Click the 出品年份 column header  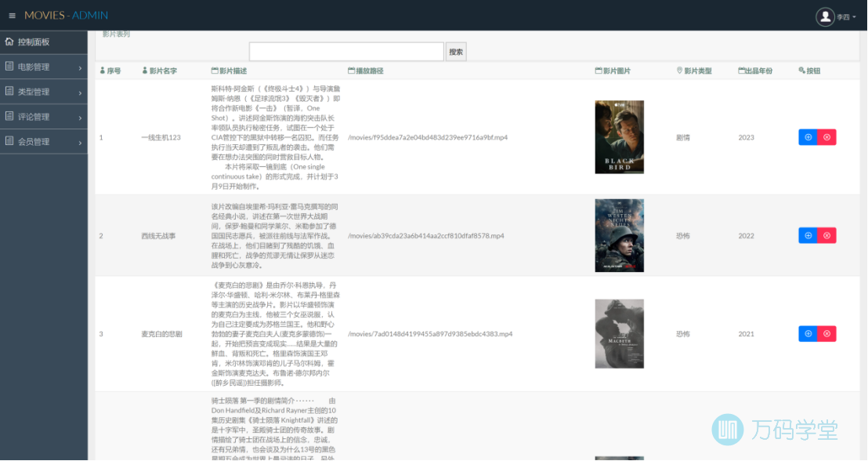click(x=755, y=71)
